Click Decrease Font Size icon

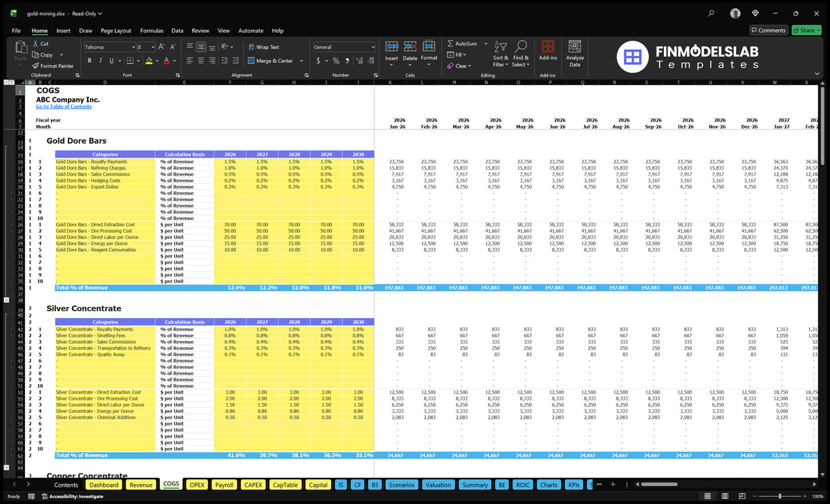point(173,47)
